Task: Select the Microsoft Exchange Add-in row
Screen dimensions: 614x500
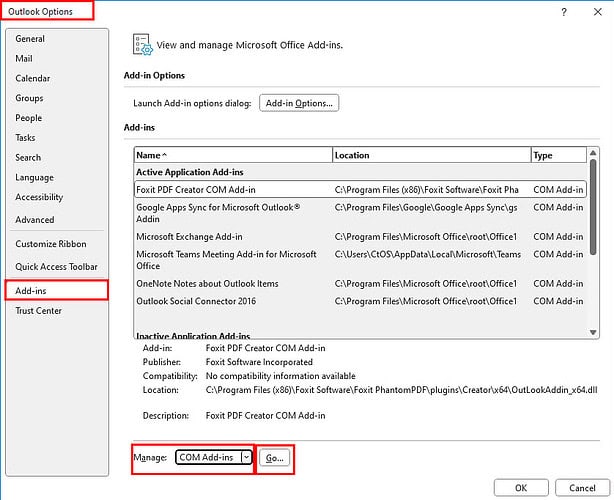Action: pos(360,236)
